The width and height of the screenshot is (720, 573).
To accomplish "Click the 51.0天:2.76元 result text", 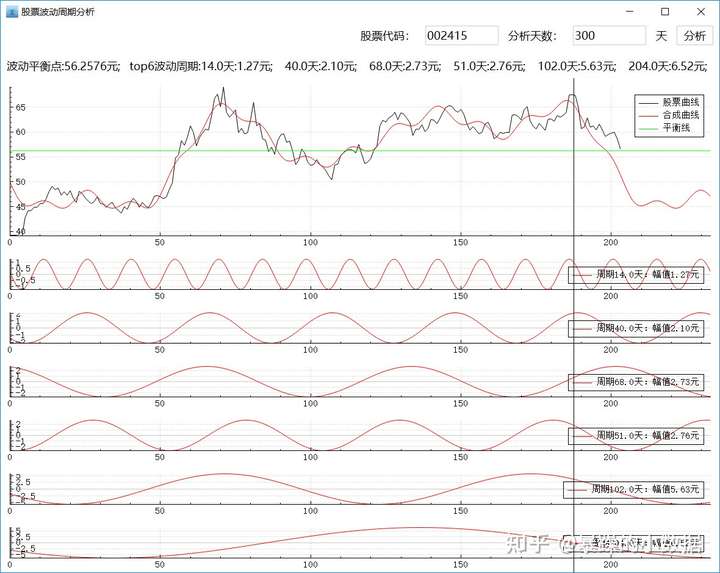I will click(x=489, y=66).
